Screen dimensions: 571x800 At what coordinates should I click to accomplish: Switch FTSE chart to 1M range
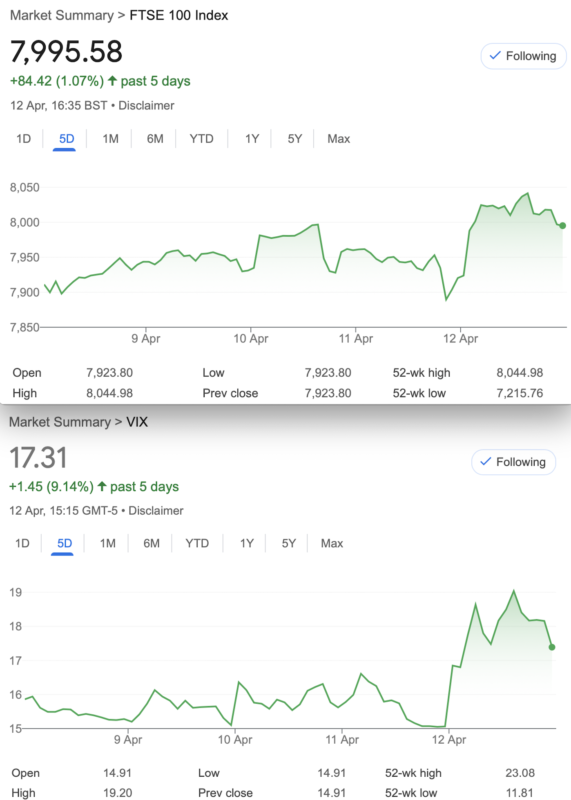click(x=110, y=139)
